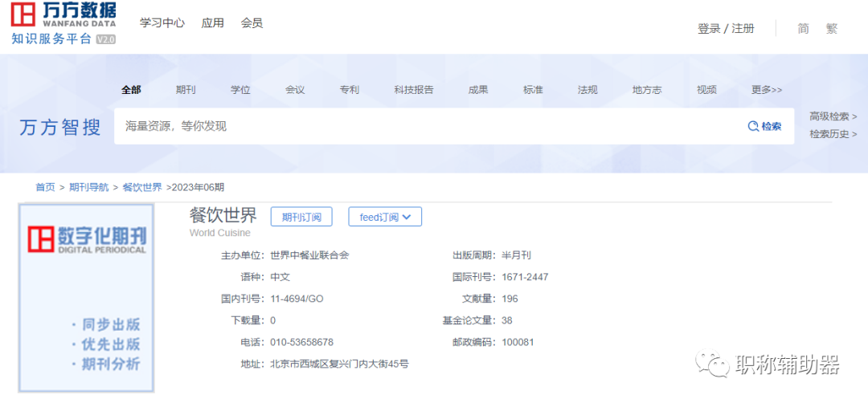Open the 学习中心 menu
Viewport: 868px width, 403px height.
[x=162, y=23]
